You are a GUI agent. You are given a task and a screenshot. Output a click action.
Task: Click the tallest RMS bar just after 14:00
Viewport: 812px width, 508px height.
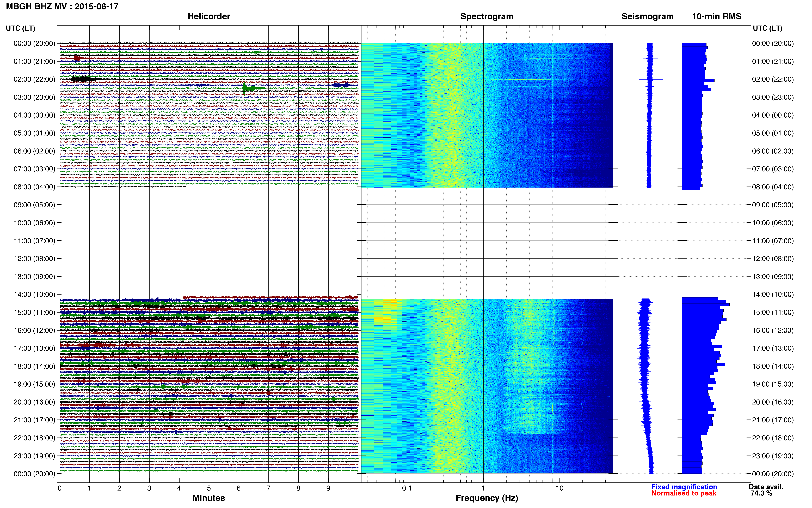(x=706, y=305)
